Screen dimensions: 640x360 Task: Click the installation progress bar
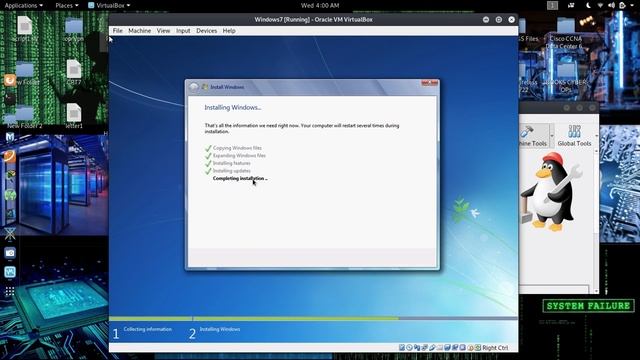[313, 318]
